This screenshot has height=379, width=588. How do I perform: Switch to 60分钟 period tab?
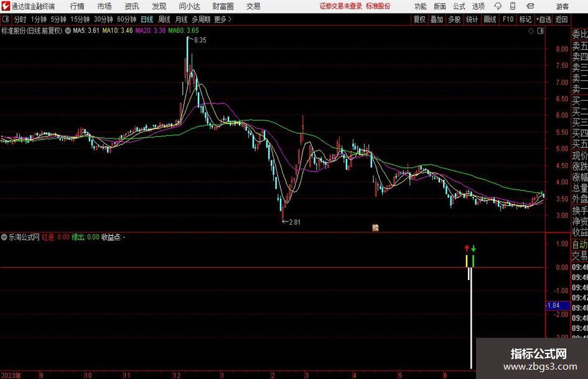(127, 19)
